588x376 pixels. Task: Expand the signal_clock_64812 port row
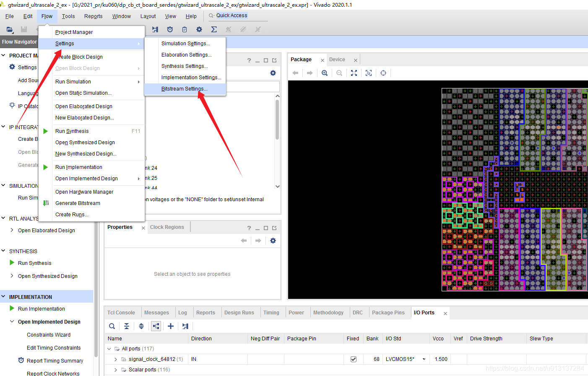116,359
